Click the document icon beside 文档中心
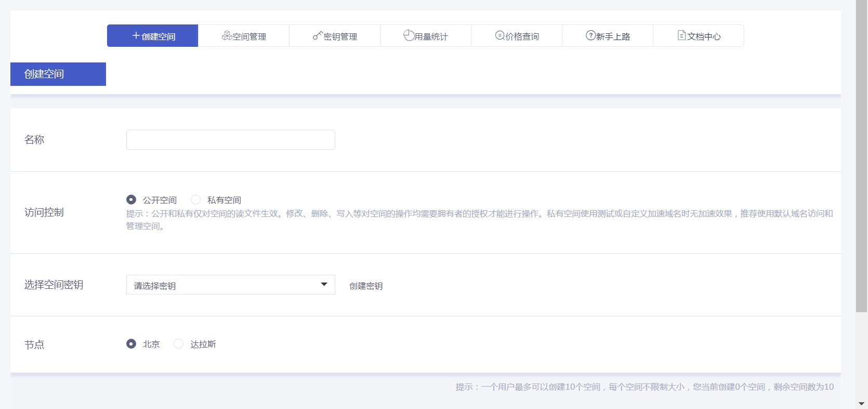Viewport: 868px width, 409px height. tap(682, 35)
